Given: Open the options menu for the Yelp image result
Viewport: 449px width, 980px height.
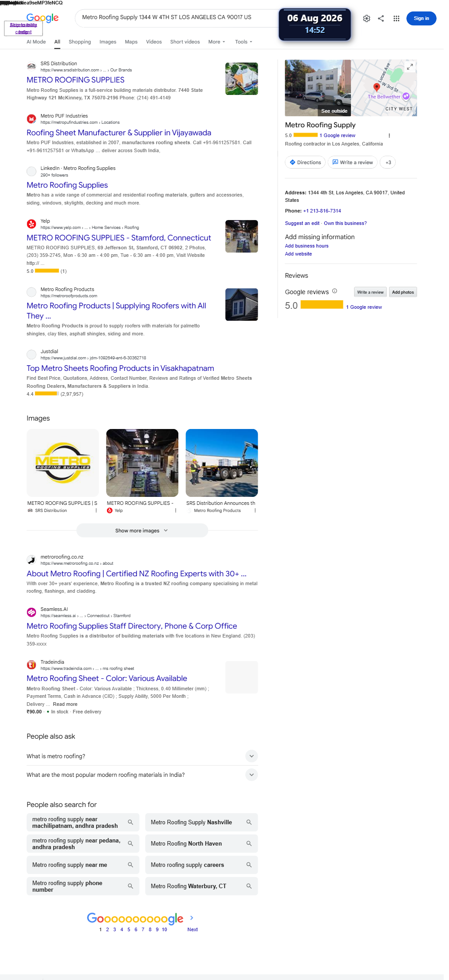Looking at the screenshot, I should tap(176, 511).
